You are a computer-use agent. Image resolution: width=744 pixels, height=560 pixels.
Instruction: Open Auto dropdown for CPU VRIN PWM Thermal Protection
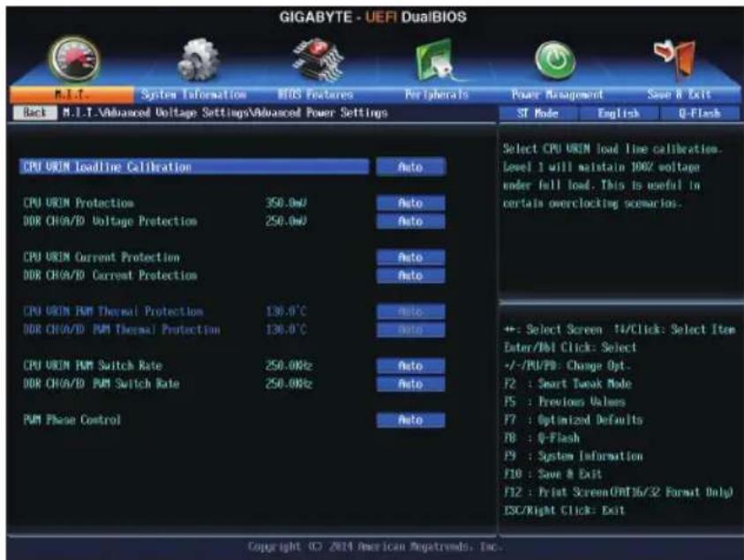tap(411, 311)
